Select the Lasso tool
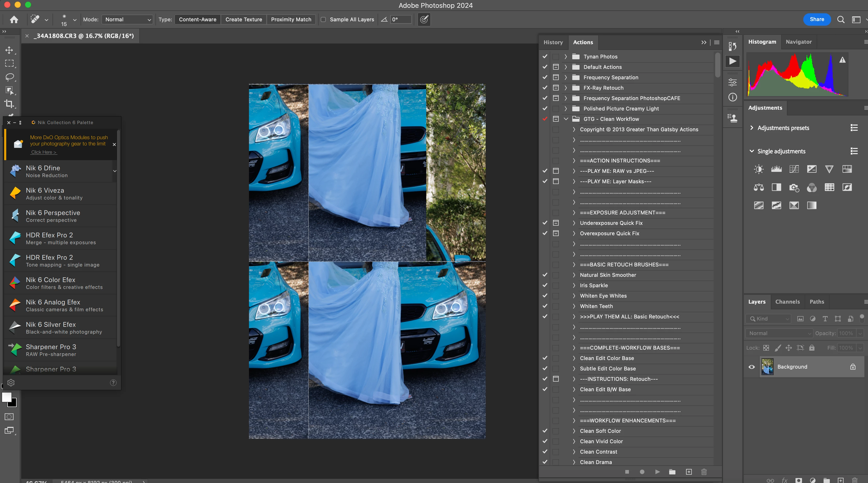Image resolution: width=868 pixels, height=483 pixels. click(x=9, y=77)
